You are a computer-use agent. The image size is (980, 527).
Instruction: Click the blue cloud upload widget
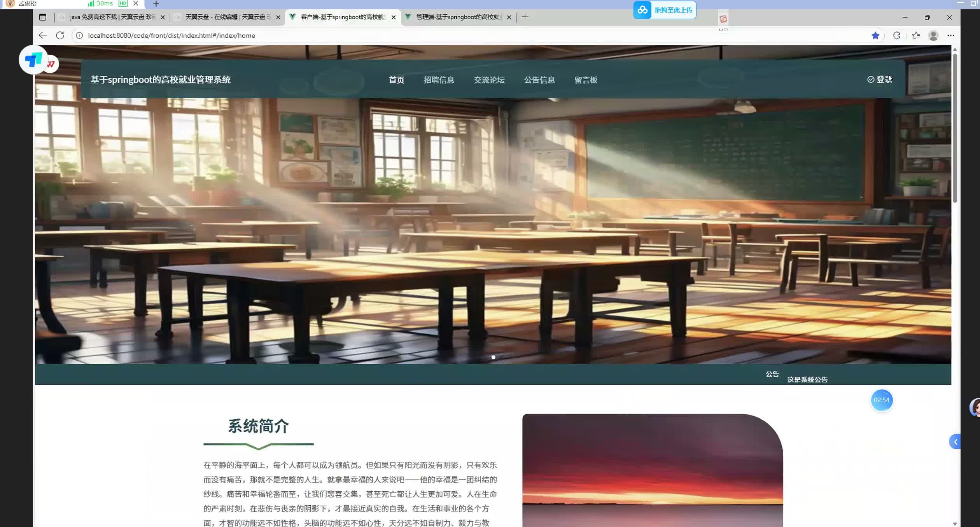coord(665,10)
